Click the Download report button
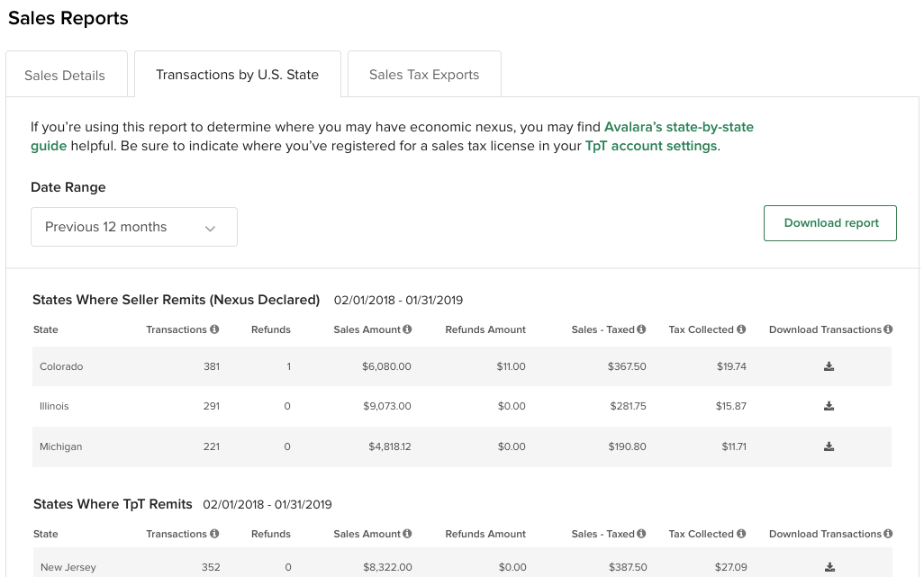Viewport: 924px width, 577px height. [830, 223]
